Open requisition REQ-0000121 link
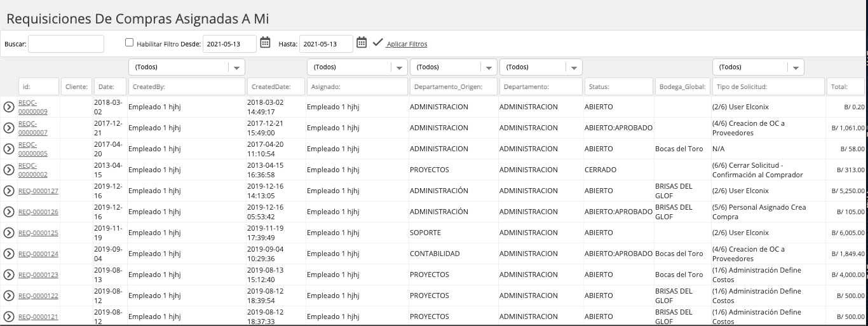868x326 pixels. tap(38, 316)
